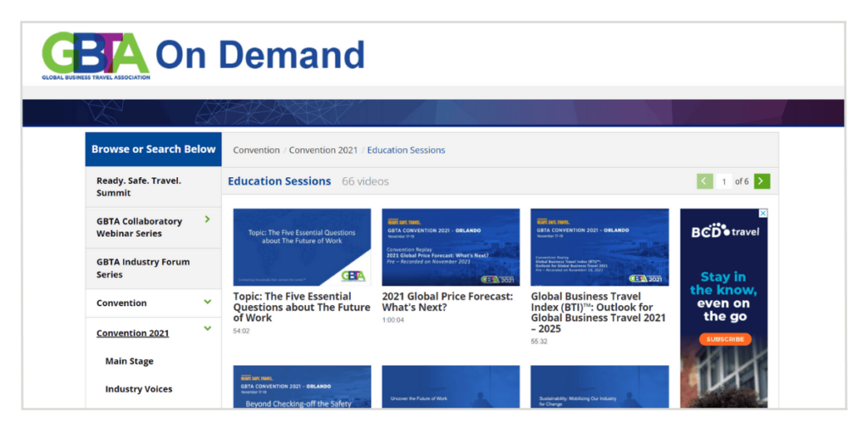868x434 pixels.
Task: Open Five Essential Questions video thumbnail
Action: click(302, 247)
